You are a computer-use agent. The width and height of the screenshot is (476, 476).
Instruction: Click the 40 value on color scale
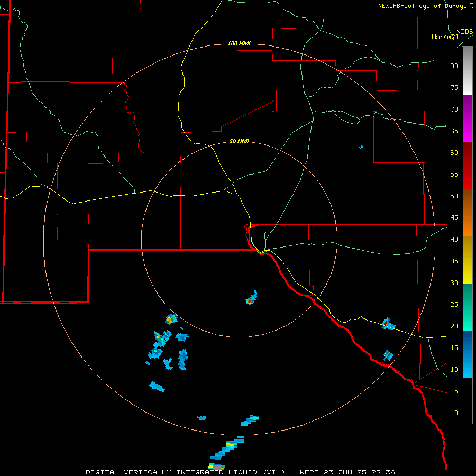coord(454,239)
